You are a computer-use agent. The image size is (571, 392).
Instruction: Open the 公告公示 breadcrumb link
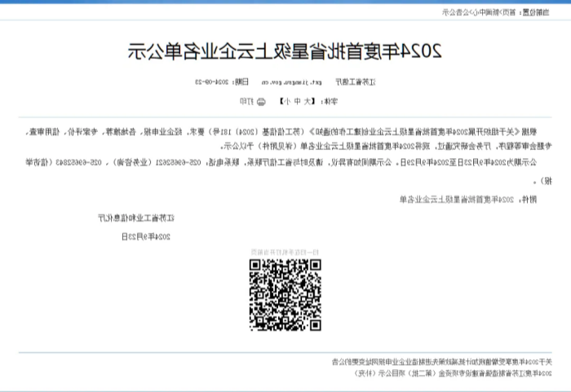click(455, 12)
